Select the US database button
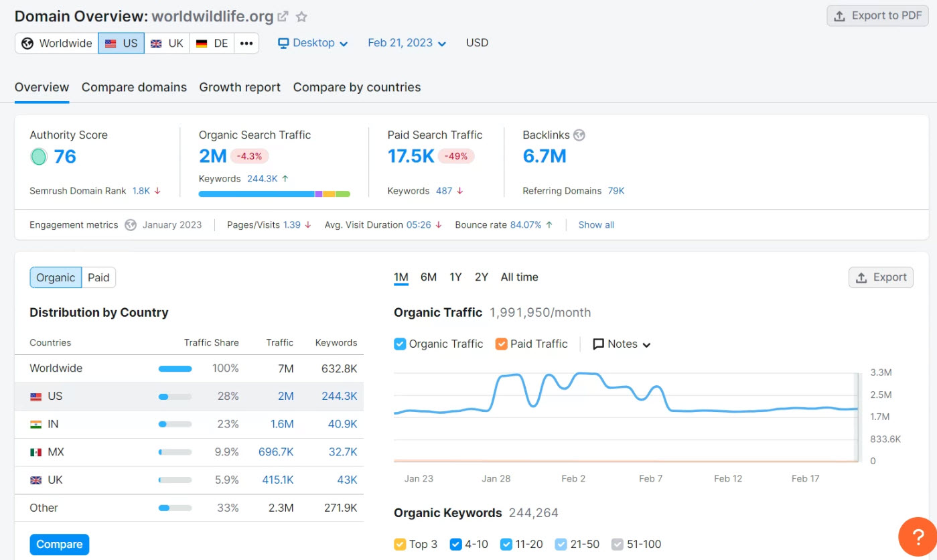Viewport: 937px width, 560px height. coord(121,43)
